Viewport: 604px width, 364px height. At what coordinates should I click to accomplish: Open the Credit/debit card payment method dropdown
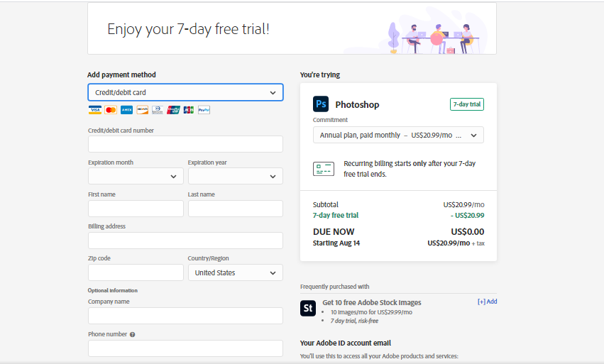point(186,92)
